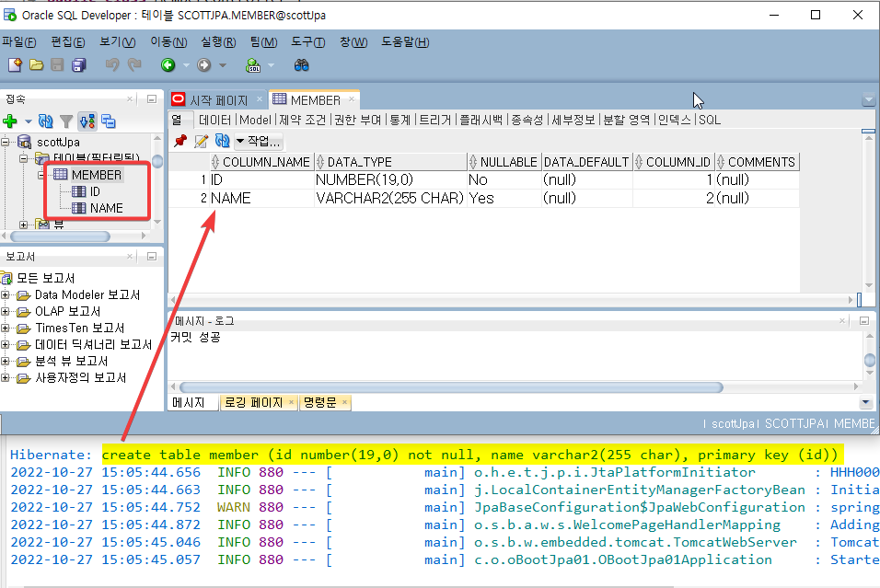
Task: Expand the 분석 뷰 보고서 folder
Action: click(x=5, y=361)
